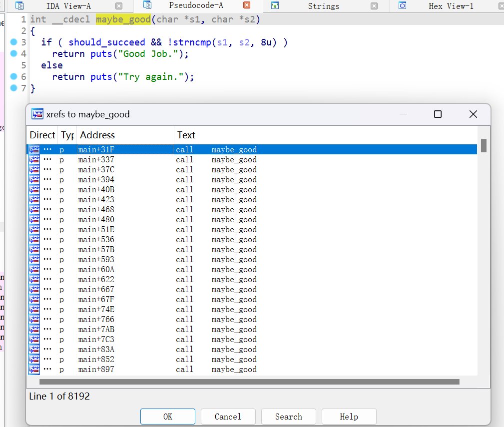Viewport: 504px width, 427px height.
Task: Click the "Good Job." string literal
Action: 148,54
